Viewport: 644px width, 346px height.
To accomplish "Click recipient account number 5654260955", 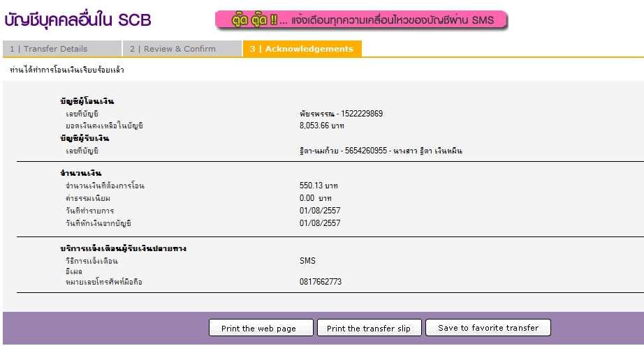I will tap(366, 151).
